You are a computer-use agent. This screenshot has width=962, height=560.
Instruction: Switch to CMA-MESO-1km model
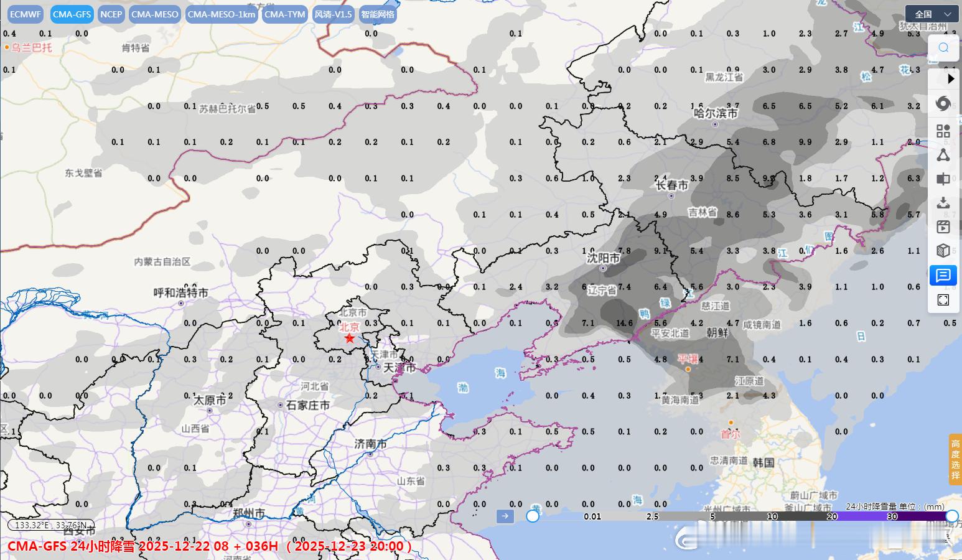point(221,14)
